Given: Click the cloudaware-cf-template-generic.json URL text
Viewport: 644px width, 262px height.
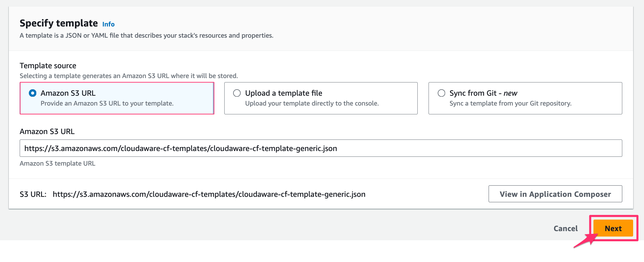Looking at the screenshot, I should [209, 194].
